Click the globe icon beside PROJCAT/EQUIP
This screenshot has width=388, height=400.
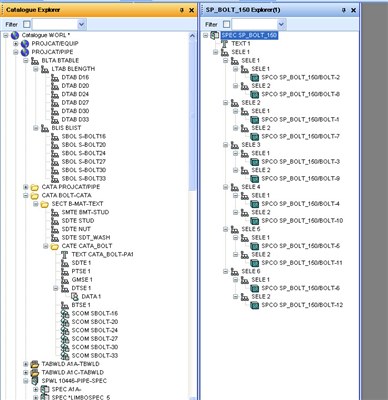(25, 44)
